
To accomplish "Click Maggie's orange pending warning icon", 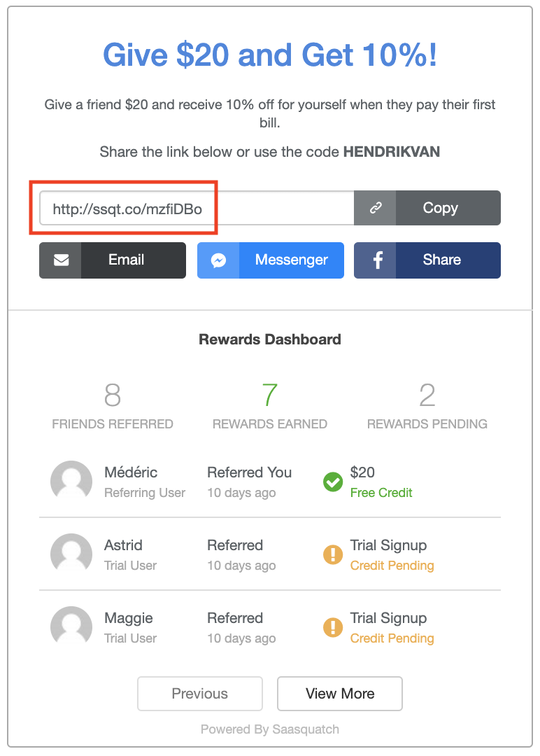I will 333,628.
